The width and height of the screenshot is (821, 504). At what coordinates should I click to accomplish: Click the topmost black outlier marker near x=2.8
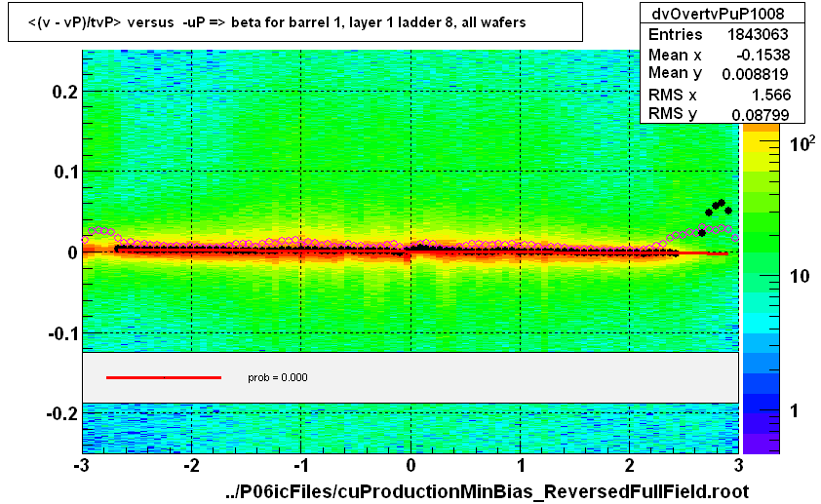(722, 203)
